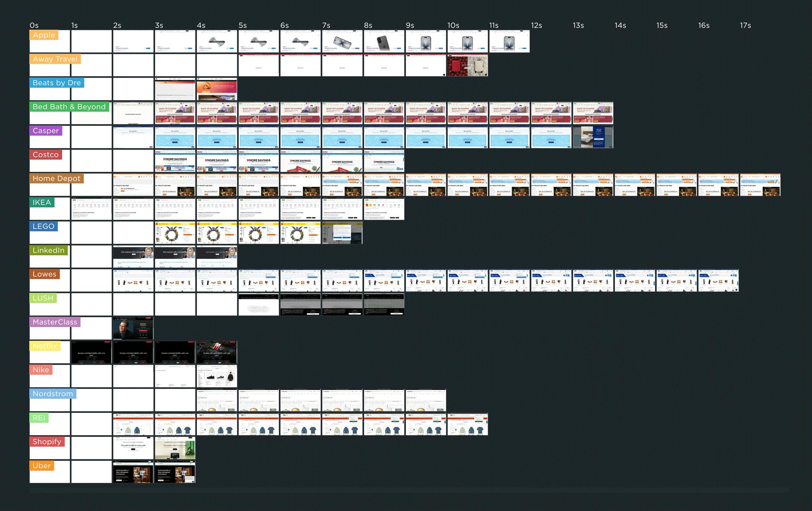Select LinkedIn's first frame at 2s

coord(133,257)
